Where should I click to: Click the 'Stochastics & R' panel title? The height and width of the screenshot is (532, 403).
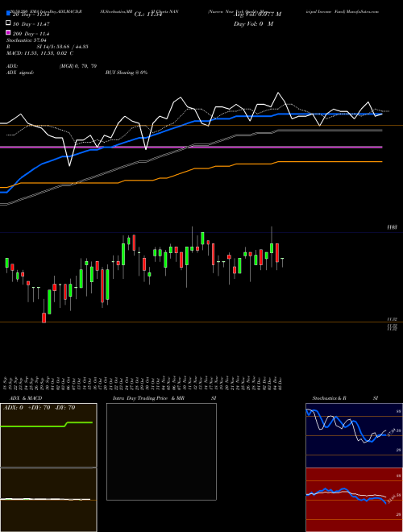tap(330, 398)
